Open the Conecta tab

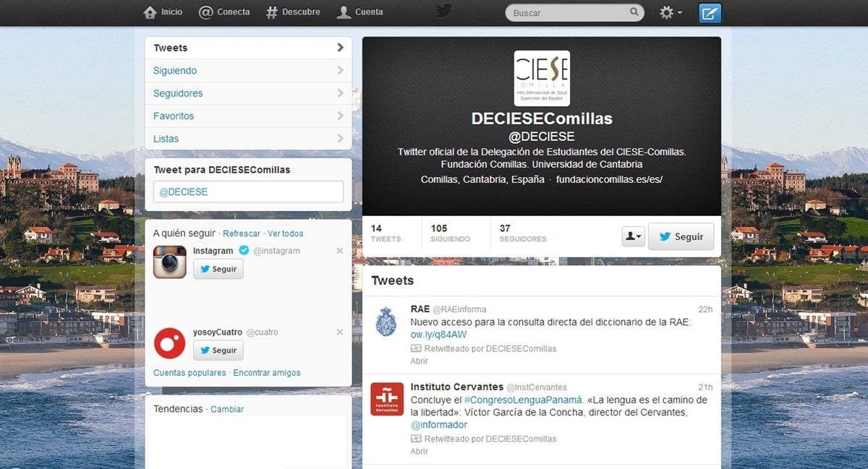pos(224,12)
